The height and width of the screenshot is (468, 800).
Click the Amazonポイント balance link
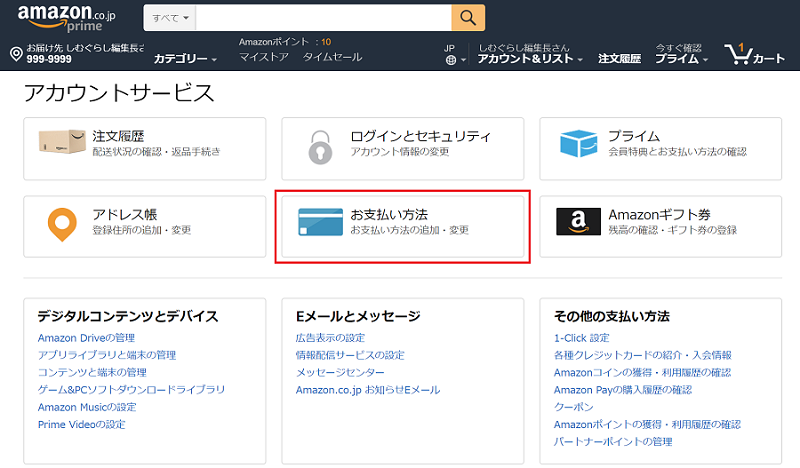click(x=285, y=42)
